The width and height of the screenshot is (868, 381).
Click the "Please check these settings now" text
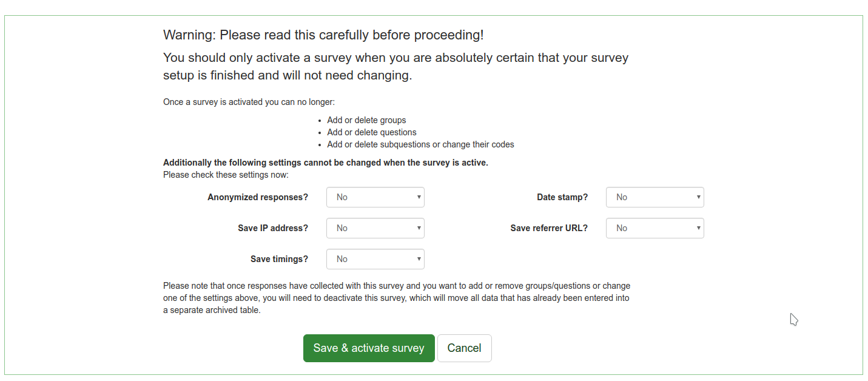coord(226,175)
